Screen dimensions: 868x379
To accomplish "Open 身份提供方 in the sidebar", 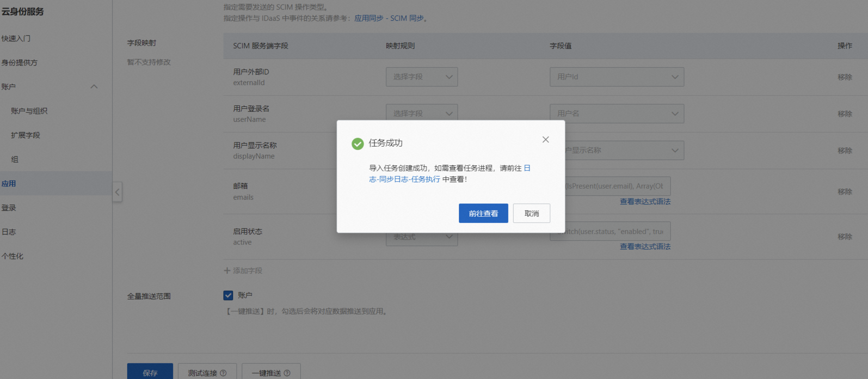I will point(20,63).
